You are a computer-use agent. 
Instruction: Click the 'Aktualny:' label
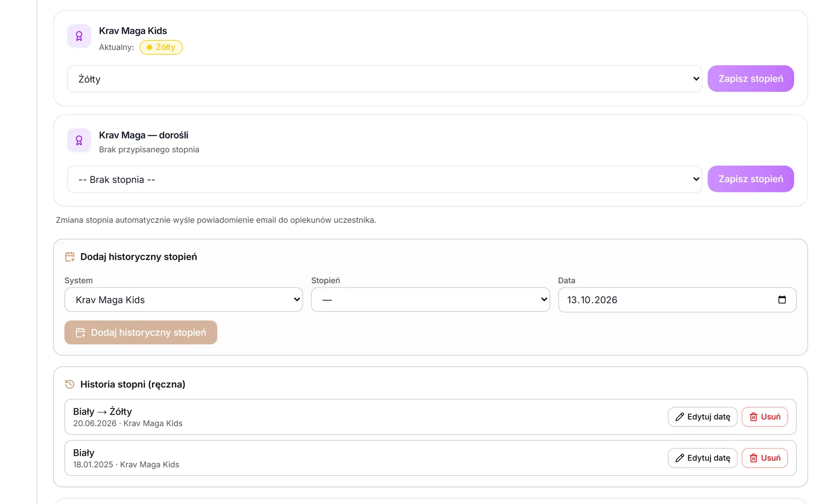(x=117, y=47)
